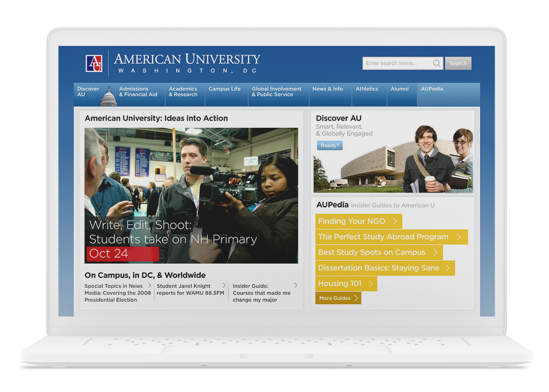The width and height of the screenshot is (549, 392).
Task: Click chevron after Best Study Spots on Campus
Action: pos(436,252)
